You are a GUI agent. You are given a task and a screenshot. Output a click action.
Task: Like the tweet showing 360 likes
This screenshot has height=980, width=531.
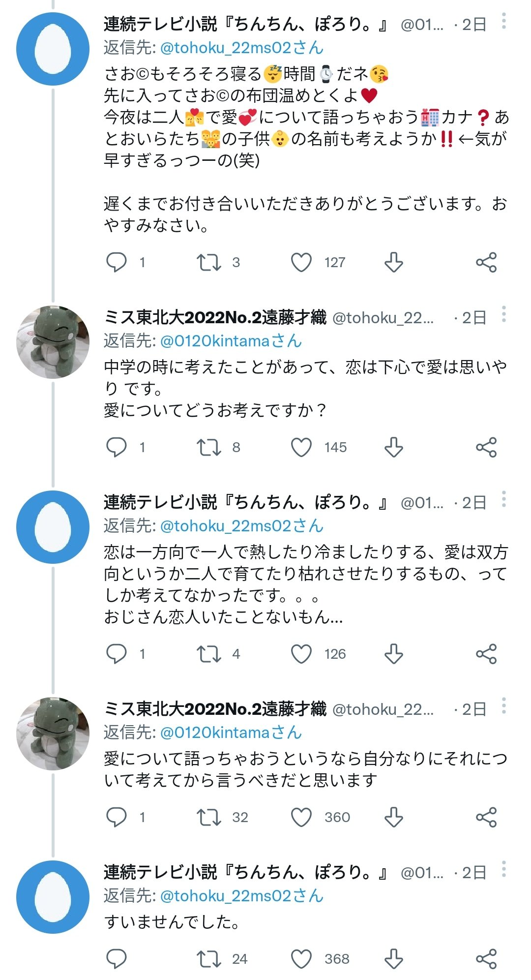[x=301, y=817]
